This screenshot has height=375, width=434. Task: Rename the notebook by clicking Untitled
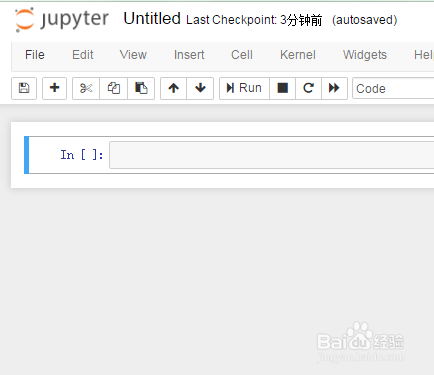click(152, 19)
